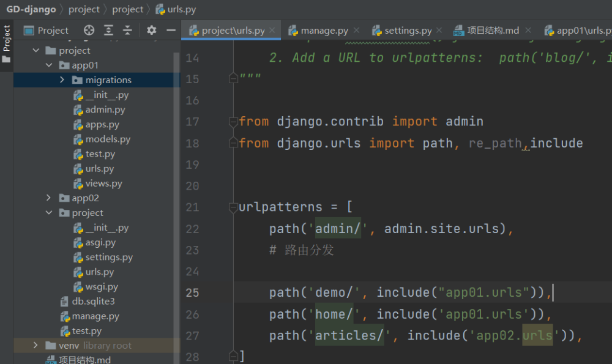The width and height of the screenshot is (612, 364).
Task: Switch to the 项目结构.md tab
Action: point(493,31)
